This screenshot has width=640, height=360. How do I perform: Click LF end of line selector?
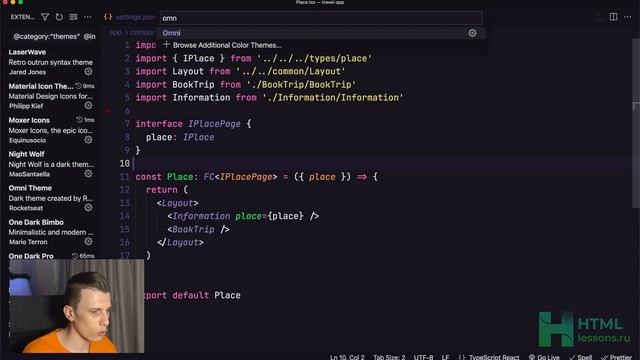445,357
